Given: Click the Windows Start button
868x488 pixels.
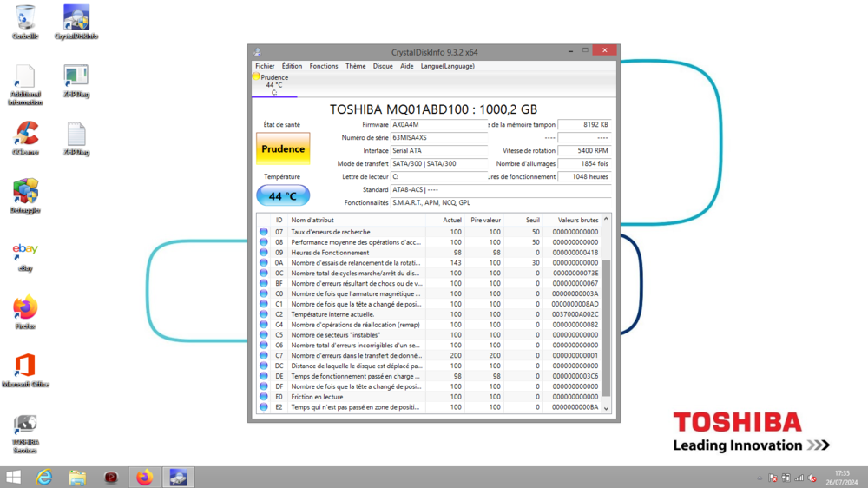Looking at the screenshot, I should (x=14, y=478).
